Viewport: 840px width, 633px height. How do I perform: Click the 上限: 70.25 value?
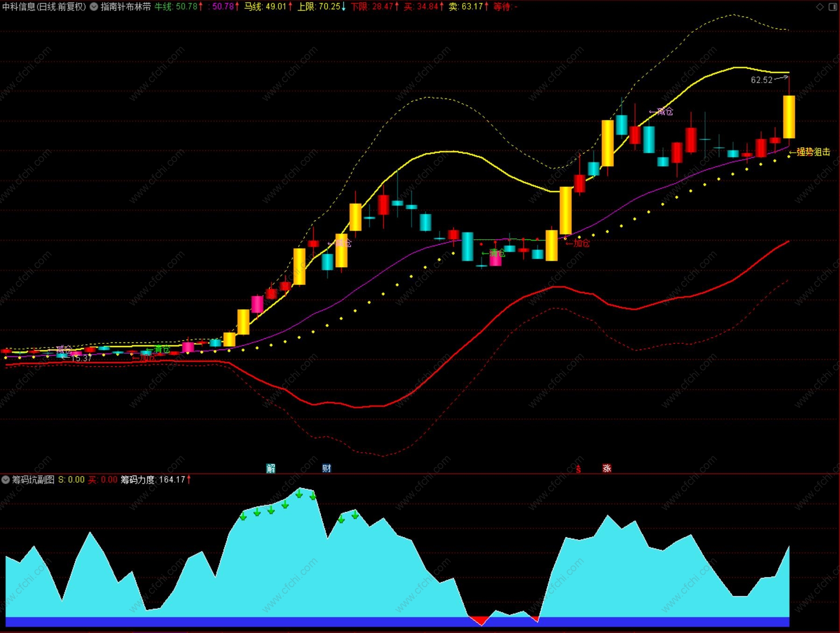coord(322,7)
